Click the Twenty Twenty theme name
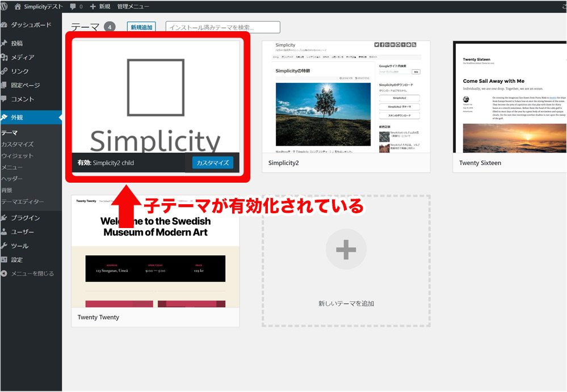 98,317
